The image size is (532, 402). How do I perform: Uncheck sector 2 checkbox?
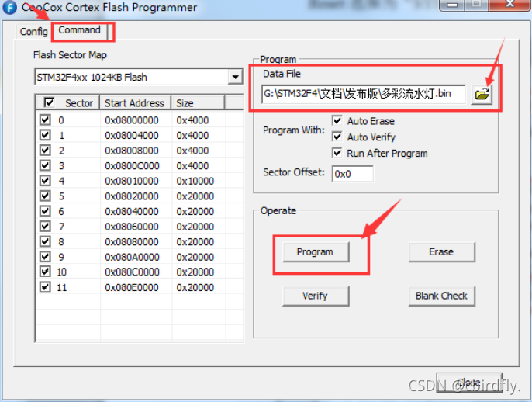coord(45,150)
